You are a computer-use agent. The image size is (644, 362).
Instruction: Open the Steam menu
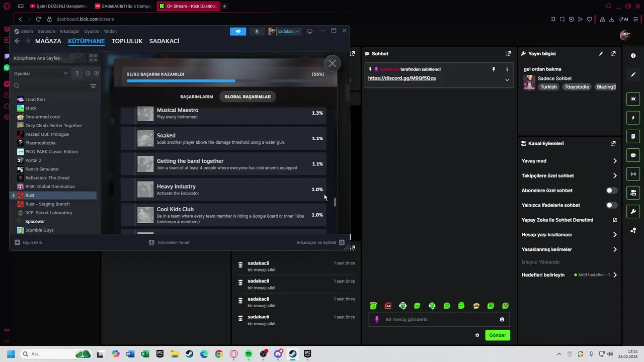(x=27, y=31)
